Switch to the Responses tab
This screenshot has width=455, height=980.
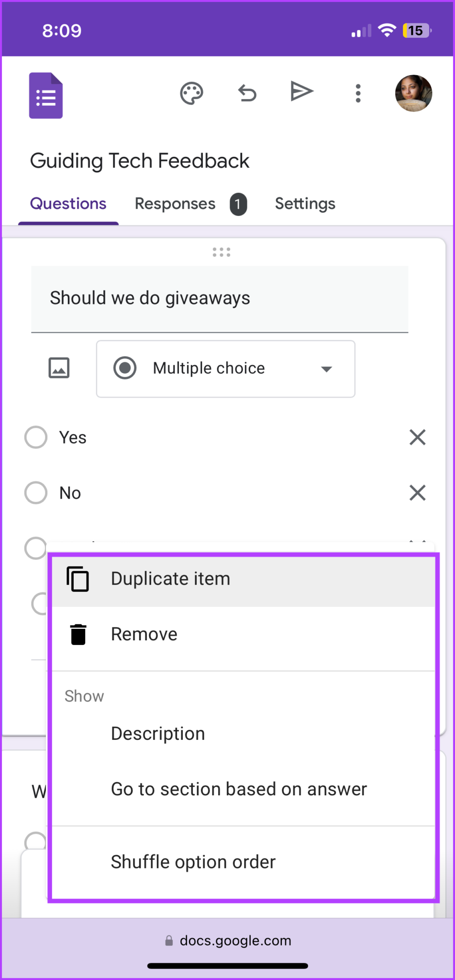tap(175, 203)
